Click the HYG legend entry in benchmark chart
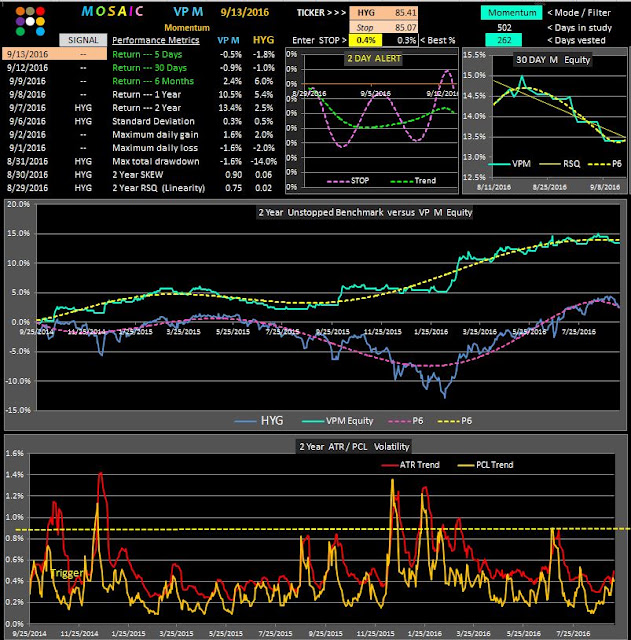 (x=259, y=421)
